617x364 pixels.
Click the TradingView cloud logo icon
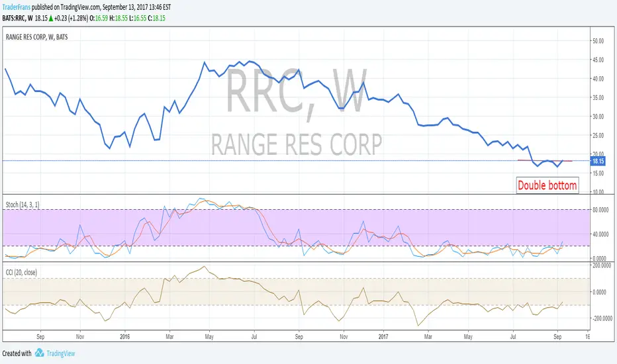(x=39, y=353)
